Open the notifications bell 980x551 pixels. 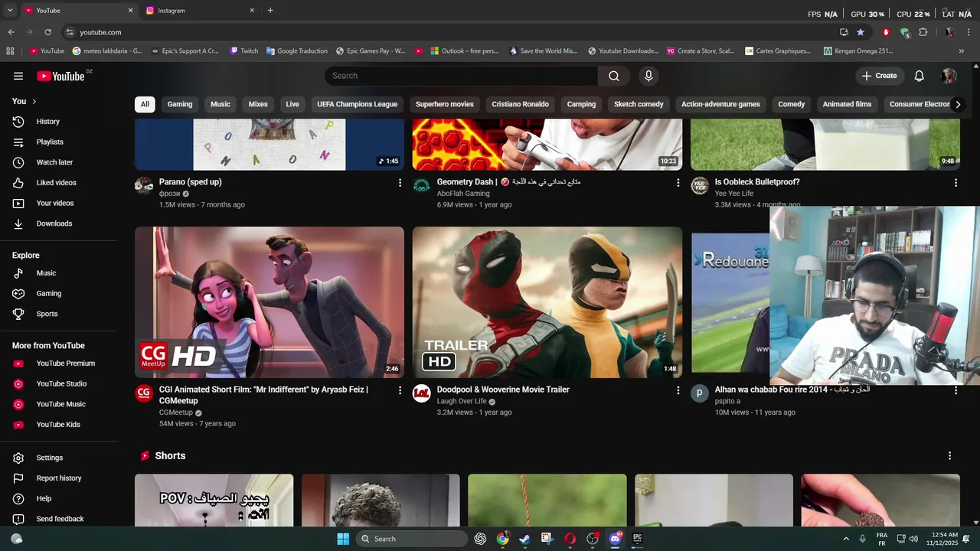pos(919,76)
